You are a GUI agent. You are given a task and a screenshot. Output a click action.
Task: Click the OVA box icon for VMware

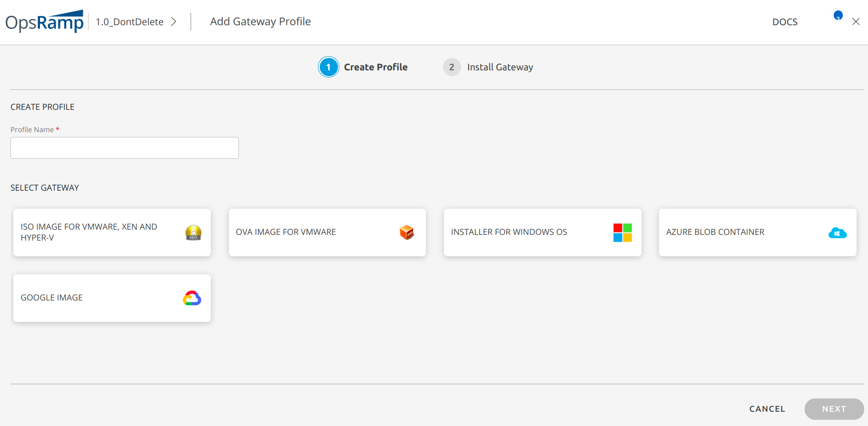tap(407, 232)
